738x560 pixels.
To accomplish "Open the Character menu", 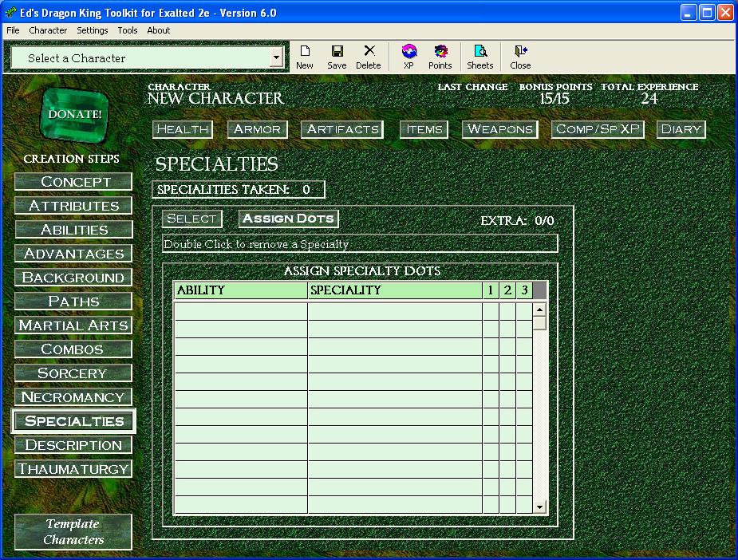I will tap(48, 30).
